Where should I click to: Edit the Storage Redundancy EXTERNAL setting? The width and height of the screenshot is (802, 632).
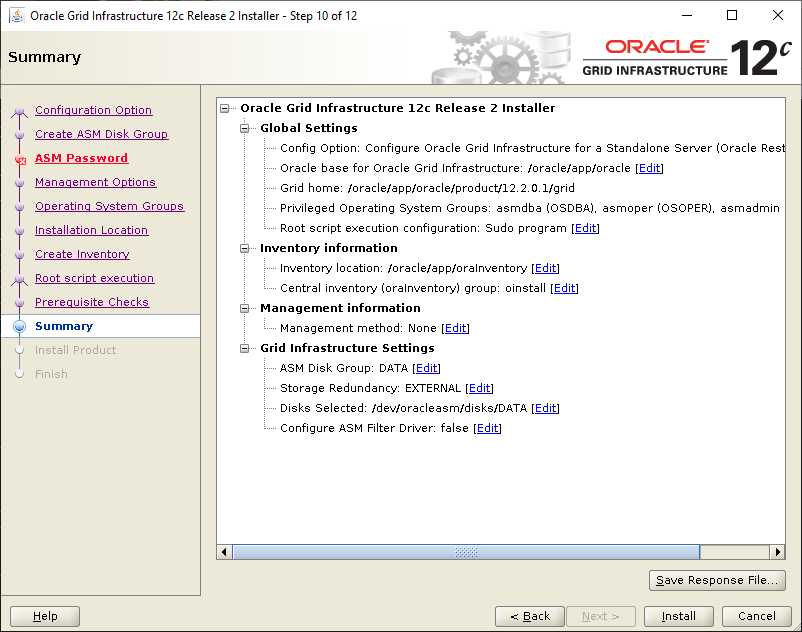coord(479,388)
